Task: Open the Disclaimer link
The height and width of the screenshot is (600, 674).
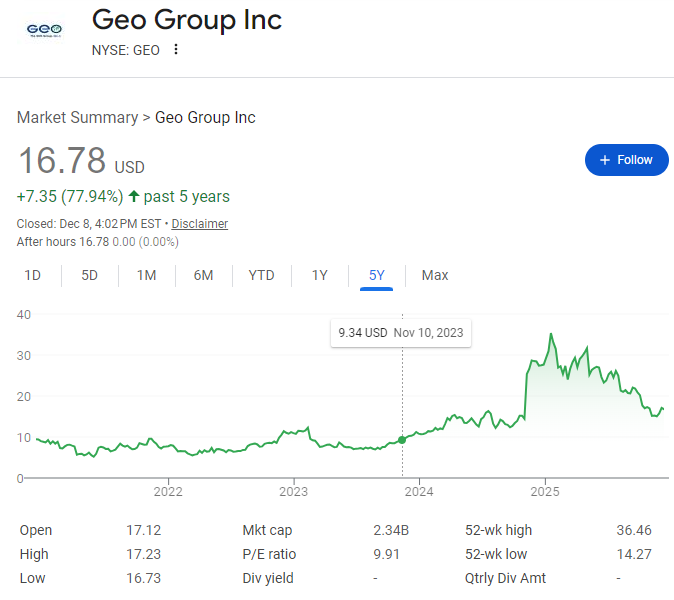Action: tap(200, 224)
